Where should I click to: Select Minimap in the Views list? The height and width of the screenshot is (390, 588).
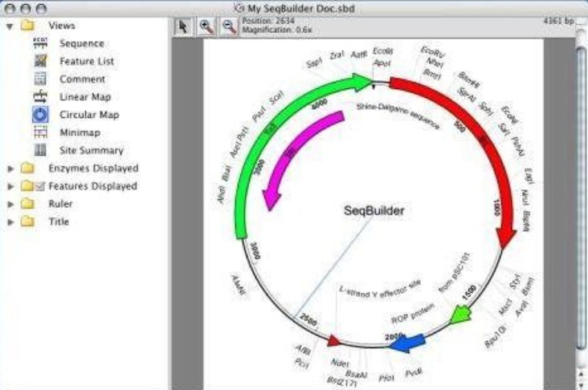80,132
